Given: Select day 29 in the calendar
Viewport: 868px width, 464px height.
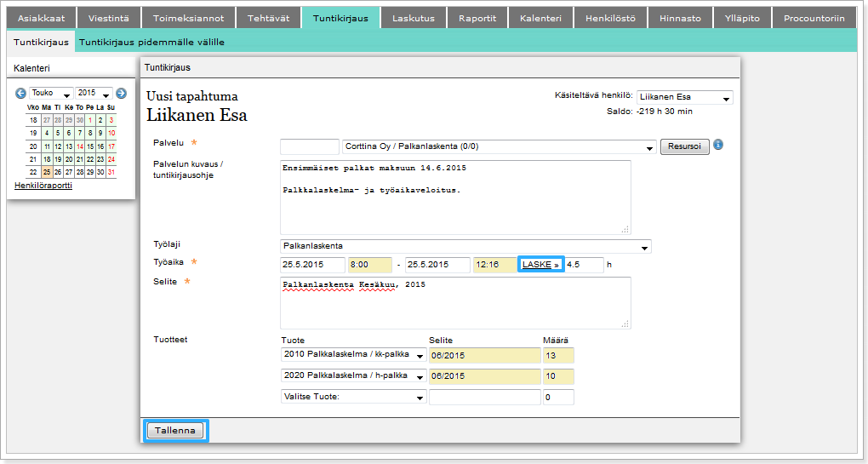Looking at the screenshot, I should coord(90,172).
